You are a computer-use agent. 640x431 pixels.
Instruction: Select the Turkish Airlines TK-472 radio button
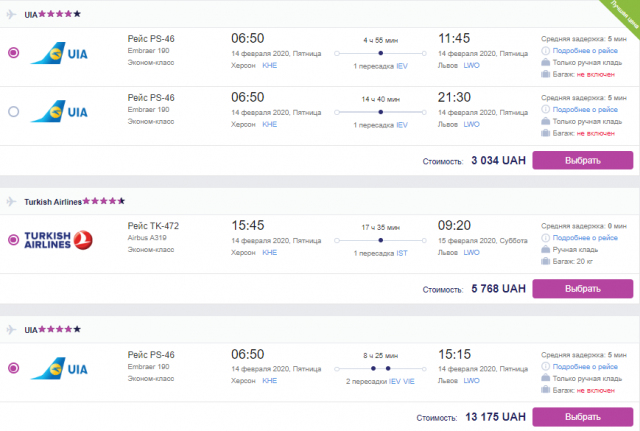pyautogui.click(x=13, y=240)
